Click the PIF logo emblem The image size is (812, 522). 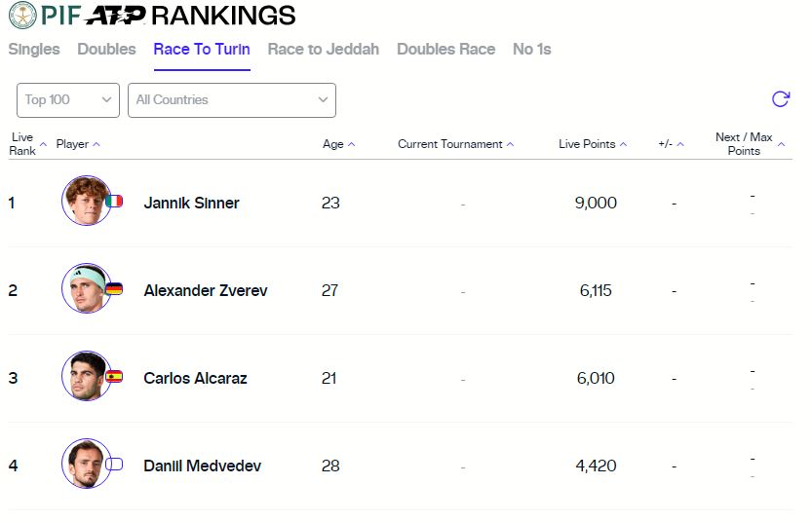21,15
